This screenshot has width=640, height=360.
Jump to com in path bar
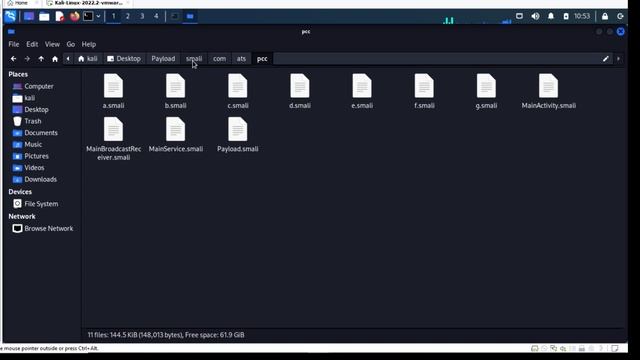tap(219, 59)
